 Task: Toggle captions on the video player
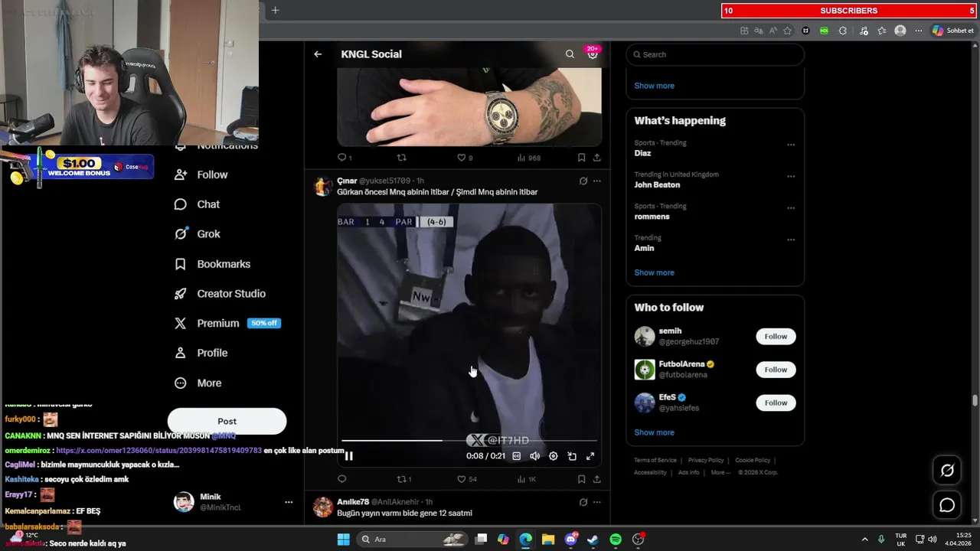[517, 456]
